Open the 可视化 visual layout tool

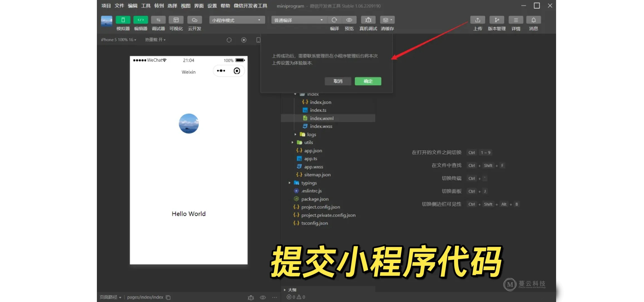click(176, 20)
